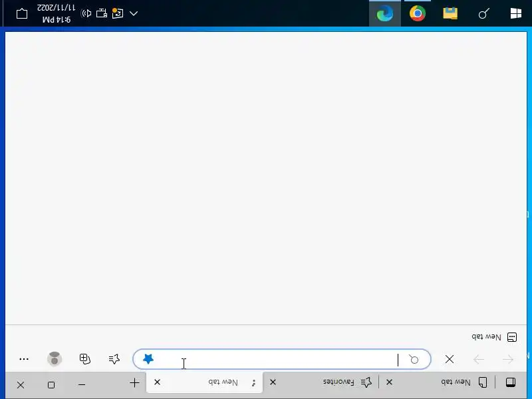Click the magnifier icon in address bar

point(414,359)
